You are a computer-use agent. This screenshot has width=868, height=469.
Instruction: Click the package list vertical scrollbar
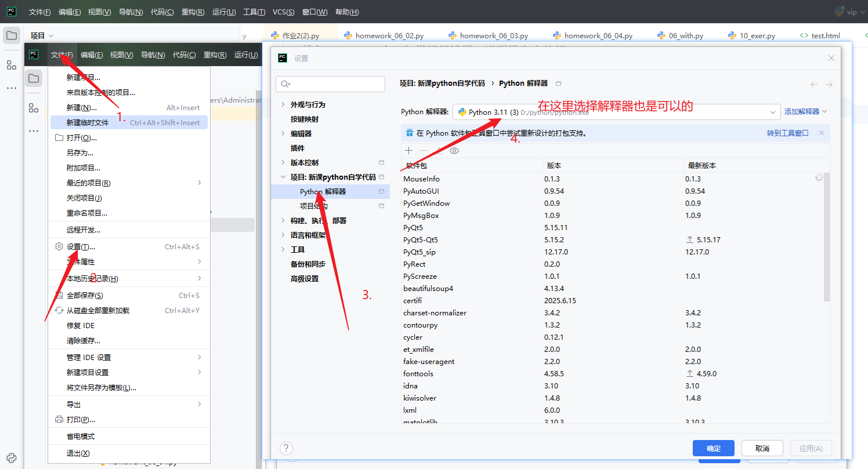[x=827, y=237]
